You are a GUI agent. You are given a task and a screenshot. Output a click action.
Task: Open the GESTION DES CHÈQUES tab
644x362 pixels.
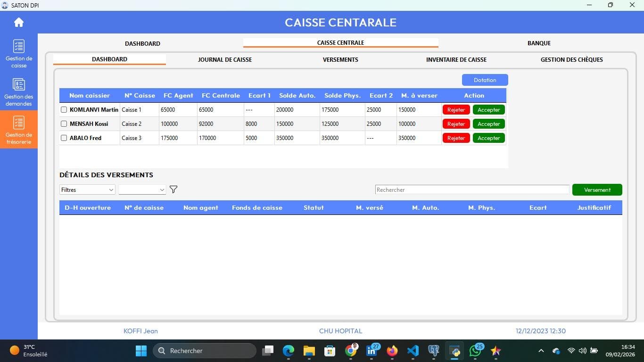(x=572, y=59)
